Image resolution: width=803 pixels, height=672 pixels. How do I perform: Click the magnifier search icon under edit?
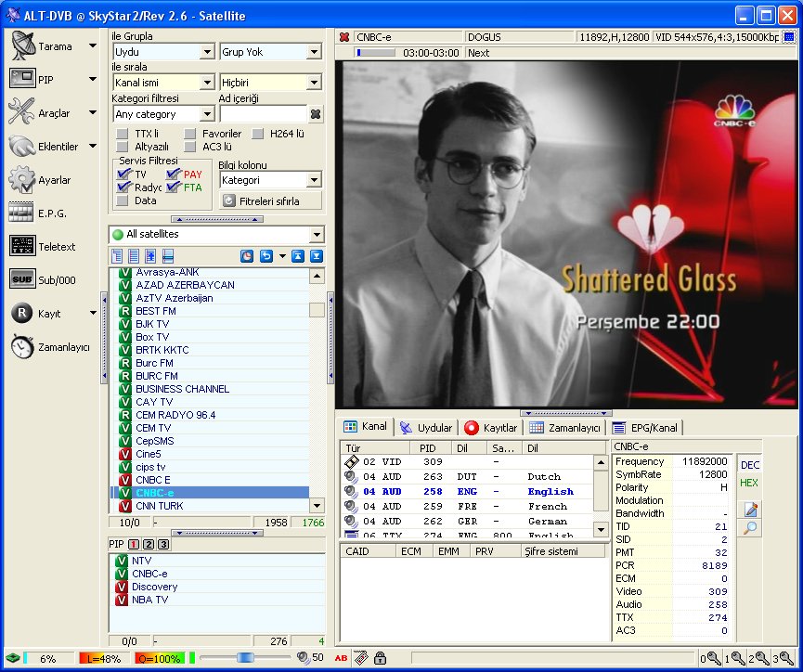[x=750, y=527]
